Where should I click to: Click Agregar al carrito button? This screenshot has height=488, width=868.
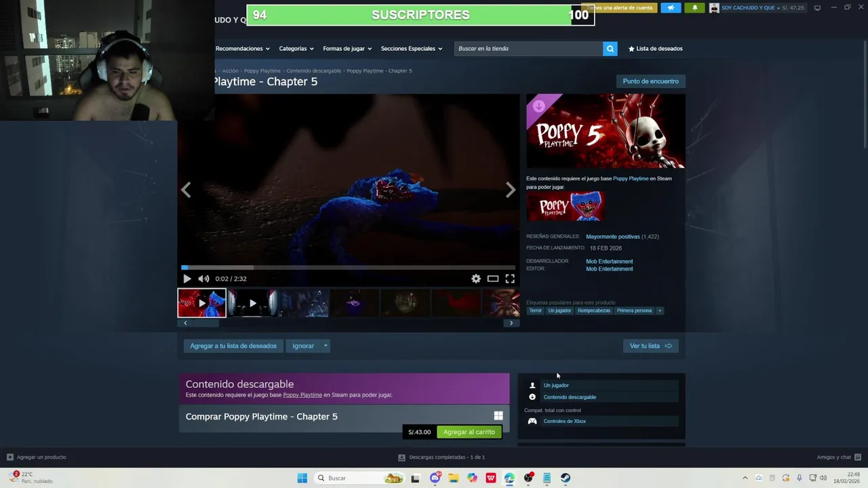click(469, 432)
